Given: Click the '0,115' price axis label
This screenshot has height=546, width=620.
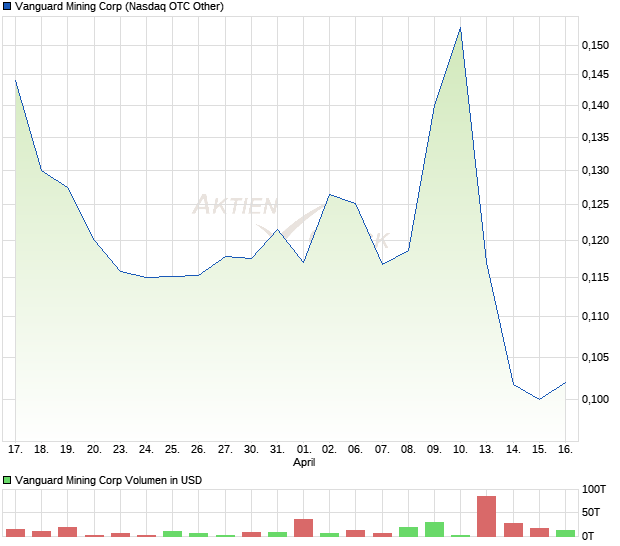Looking at the screenshot, I should pyautogui.click(x=595, y=277).
